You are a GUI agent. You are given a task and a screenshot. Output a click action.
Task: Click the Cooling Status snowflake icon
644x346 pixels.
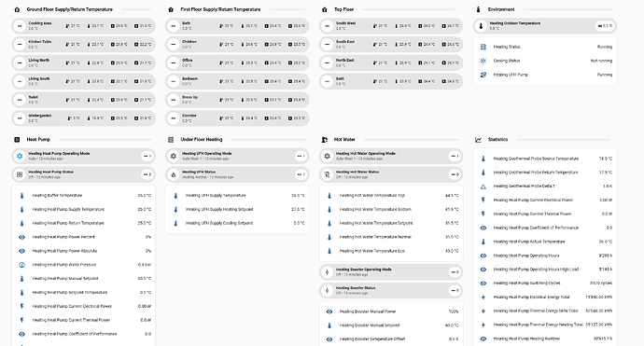[x=483, y=61]
